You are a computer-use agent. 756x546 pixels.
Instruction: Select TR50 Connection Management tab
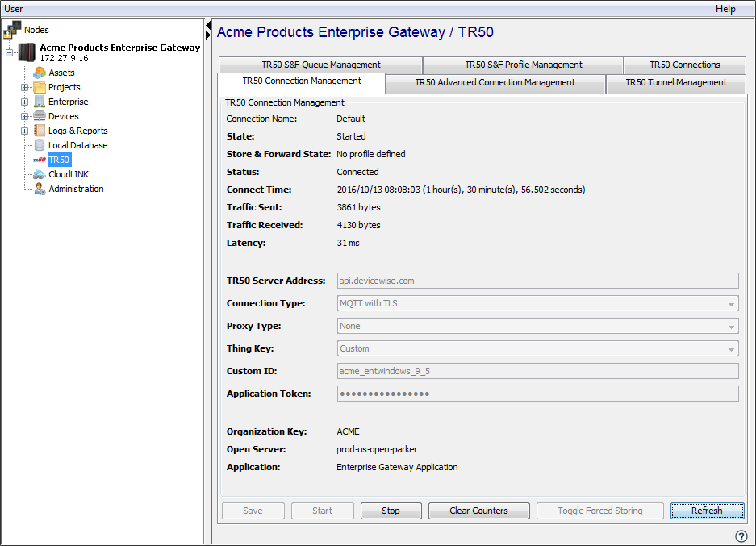pos(301,81)
